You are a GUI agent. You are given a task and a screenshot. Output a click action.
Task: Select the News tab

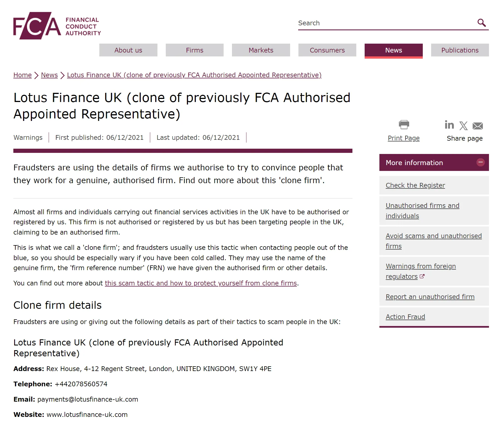point(394,51)
